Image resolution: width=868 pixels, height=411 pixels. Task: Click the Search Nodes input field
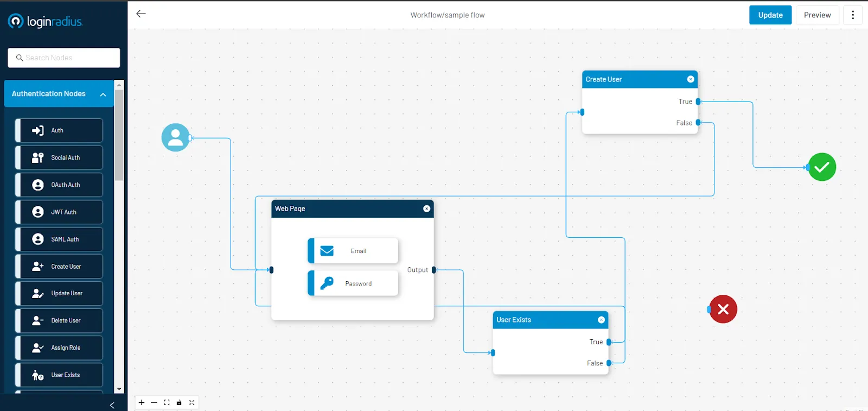[x=64, y=58]
